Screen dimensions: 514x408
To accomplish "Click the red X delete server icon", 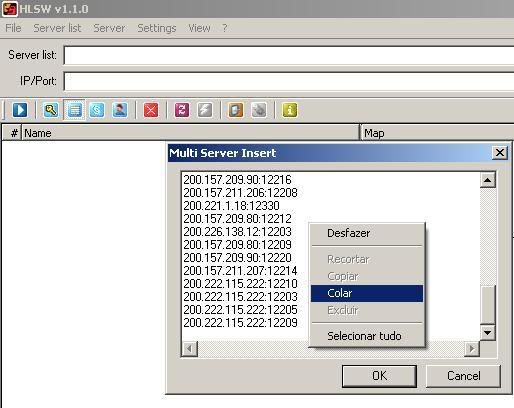I will coord(151,110).
